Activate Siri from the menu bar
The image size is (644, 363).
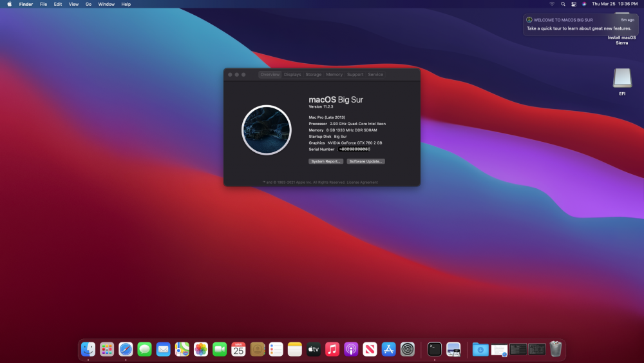click(x=584, y=4)
